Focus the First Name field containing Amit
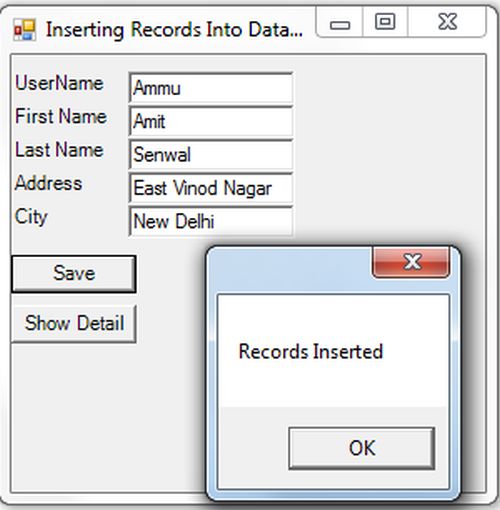 (x=211, y=121)
